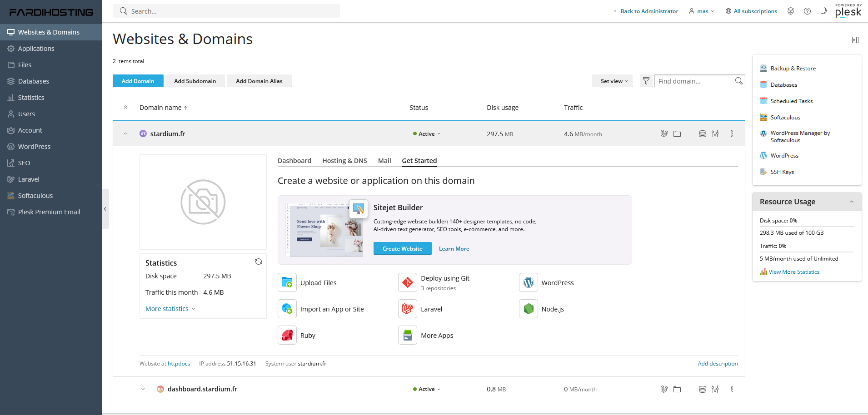Sort by Domain name column

[163, 108]
